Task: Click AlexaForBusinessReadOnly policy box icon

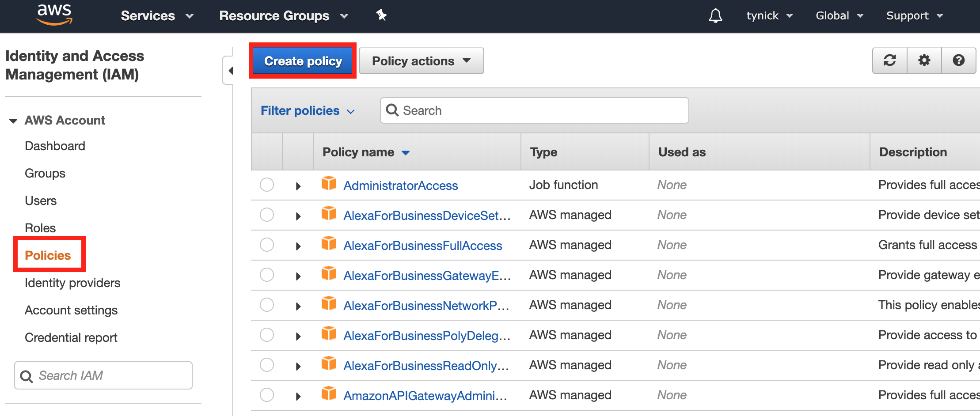Action: coord(329,363)
